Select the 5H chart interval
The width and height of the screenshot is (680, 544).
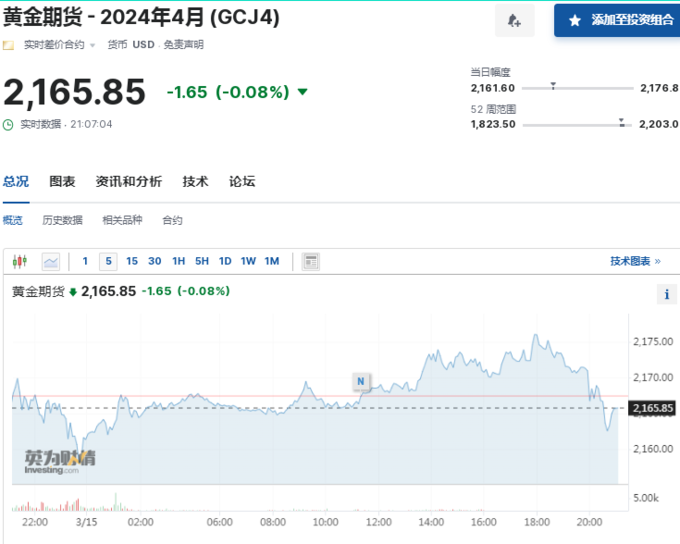pyautogui.click(x=202, y=261)
